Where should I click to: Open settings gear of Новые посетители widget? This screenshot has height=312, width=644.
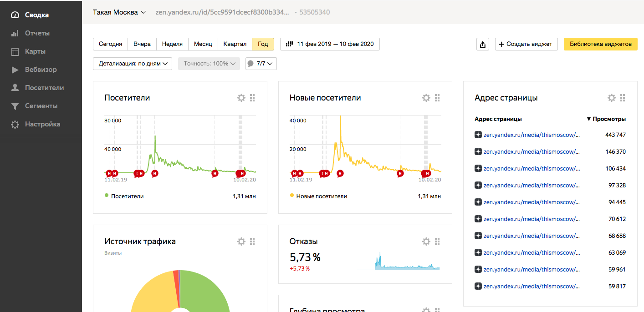pyautogui.click(x=426, y=98)
